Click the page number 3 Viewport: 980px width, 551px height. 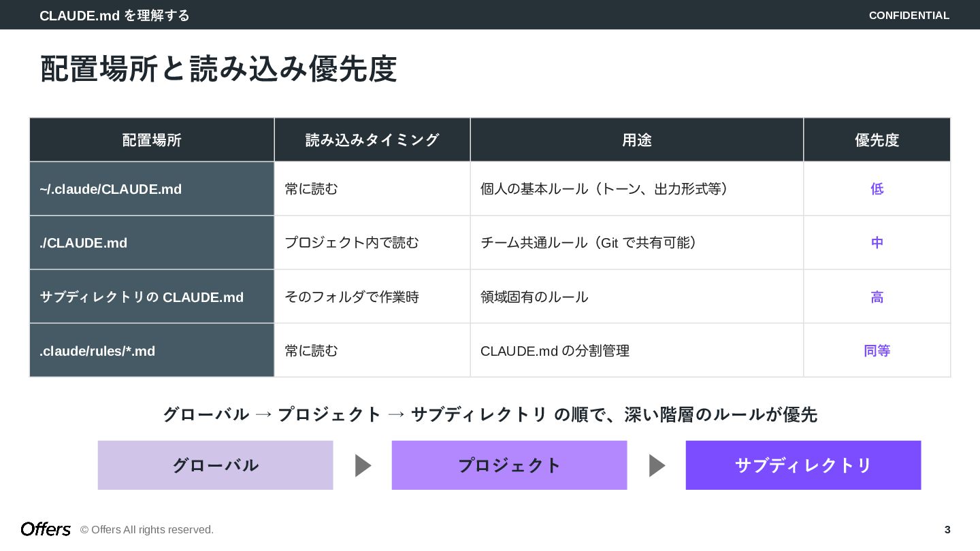click(x=947, y=530)
